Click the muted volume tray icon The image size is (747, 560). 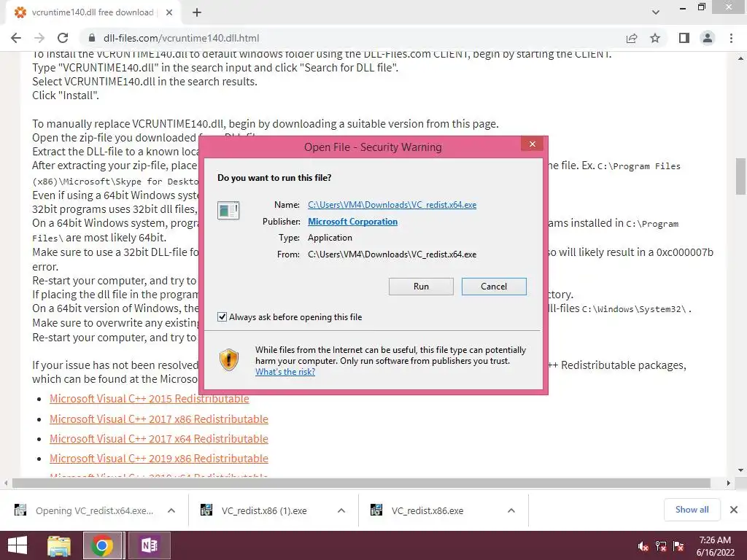point(643,546)
